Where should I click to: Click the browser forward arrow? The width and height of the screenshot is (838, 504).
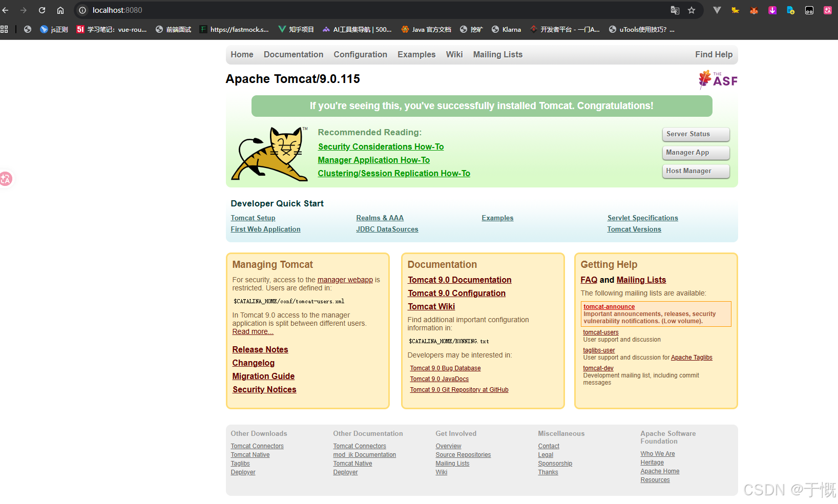coord(24,10)
